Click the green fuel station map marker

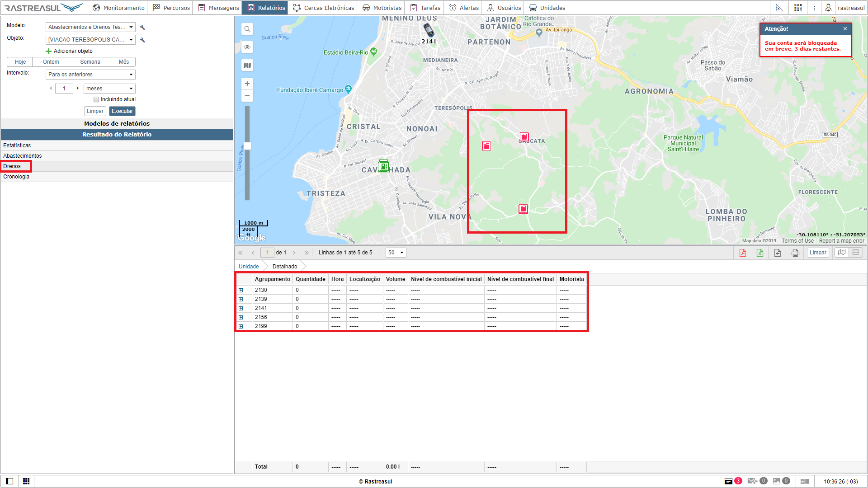(x=383, y=166)
